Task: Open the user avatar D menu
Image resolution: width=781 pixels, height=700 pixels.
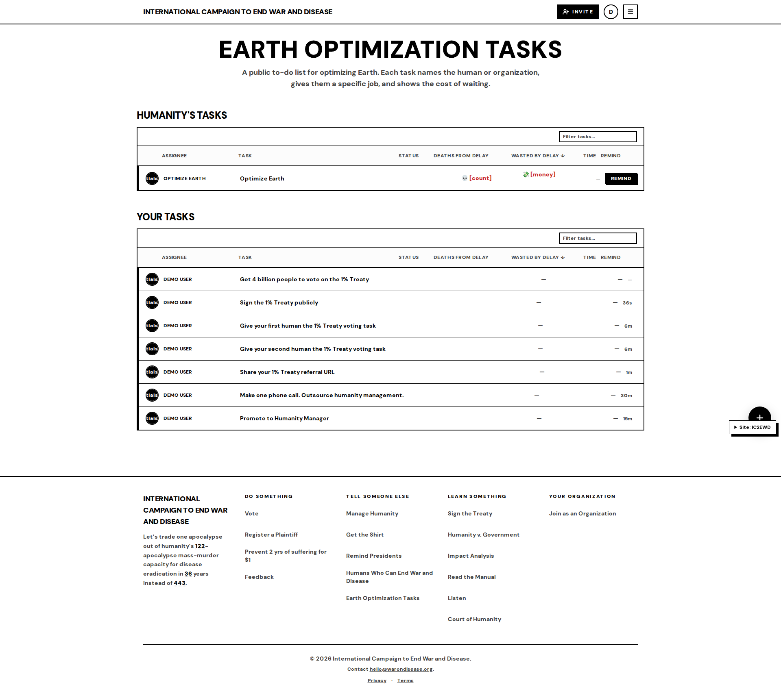Action: [x=611, y=12]
